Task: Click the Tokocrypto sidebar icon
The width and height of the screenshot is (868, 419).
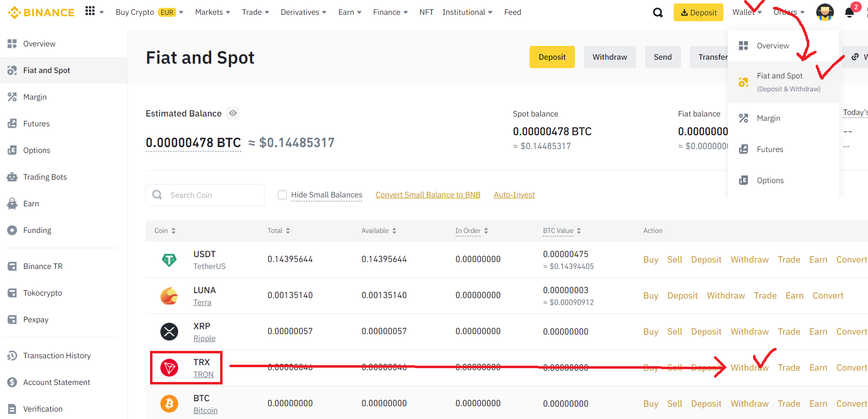Action: (12, 293)
